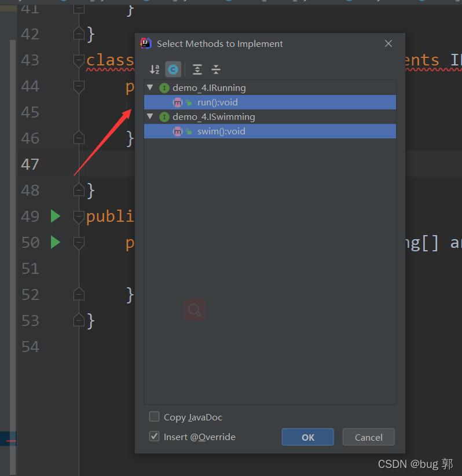Fold closing brace marker at line 48

point(79,190)
